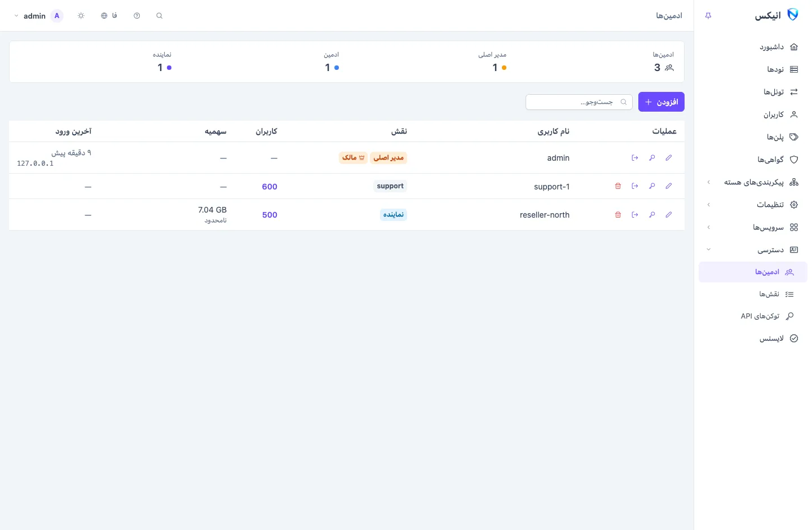Open داشبورد in sidebar
Viewport: 812px width, 530px height.
pyautogui.click(x=753, y=47)
